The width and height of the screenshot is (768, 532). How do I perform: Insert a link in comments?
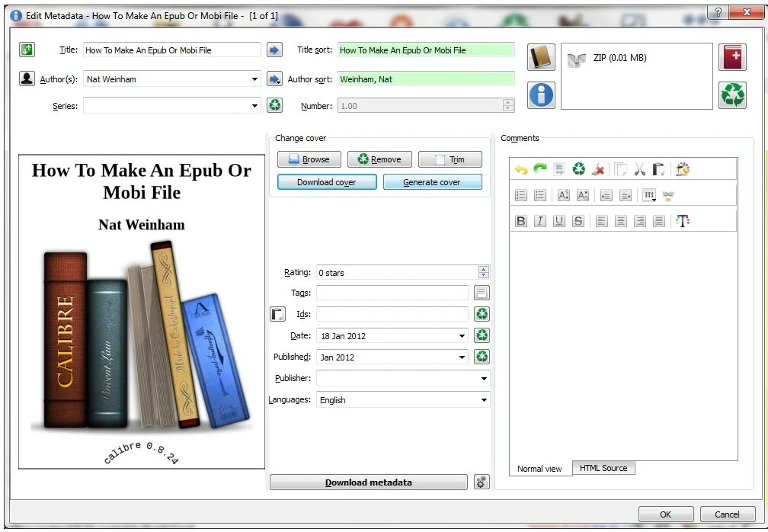pos(668,196)
